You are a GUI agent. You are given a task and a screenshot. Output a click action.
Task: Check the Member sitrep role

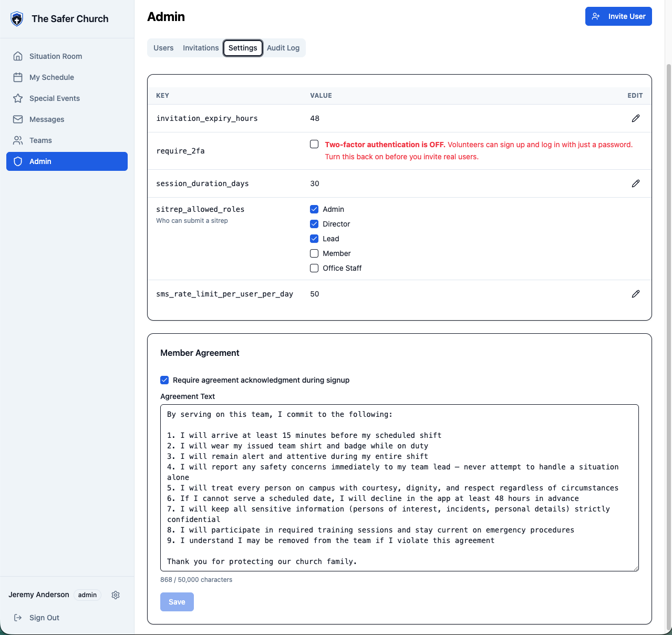click(x=314, y=253)
